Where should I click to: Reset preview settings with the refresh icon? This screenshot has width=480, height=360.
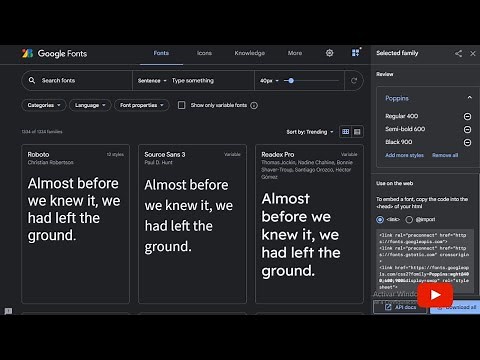tap(354, 80)
